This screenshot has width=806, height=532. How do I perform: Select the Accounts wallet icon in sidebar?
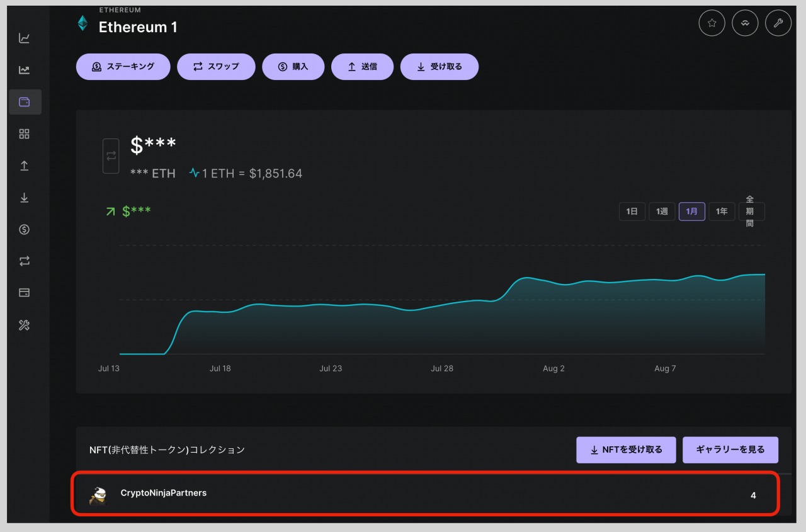pyautogui.click(x=25, y=102)
